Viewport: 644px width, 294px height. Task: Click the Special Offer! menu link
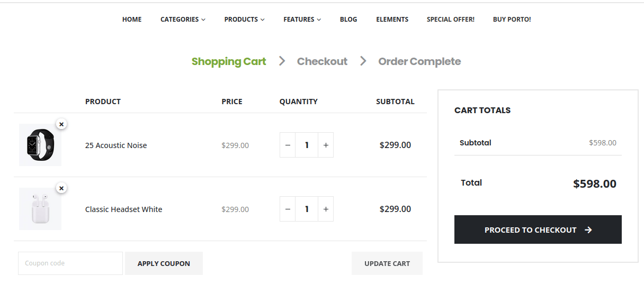[x=450, y=20]
